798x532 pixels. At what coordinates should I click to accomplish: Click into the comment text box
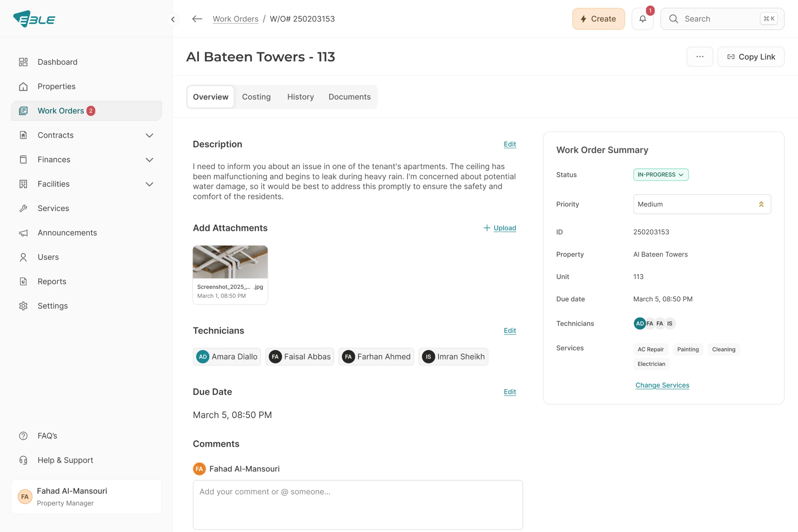pyautogui.click(x=358, y=504)
